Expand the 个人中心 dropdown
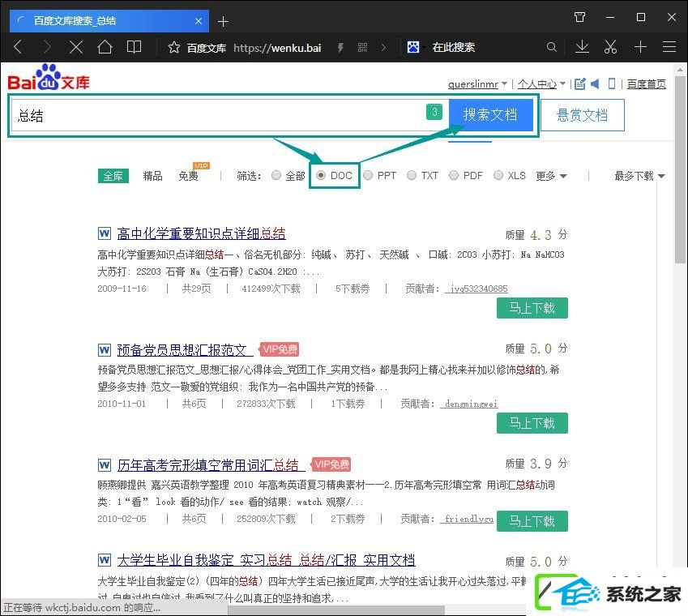Image resolution: width=688 pixels, height=616 pixels. pos(562,83)
